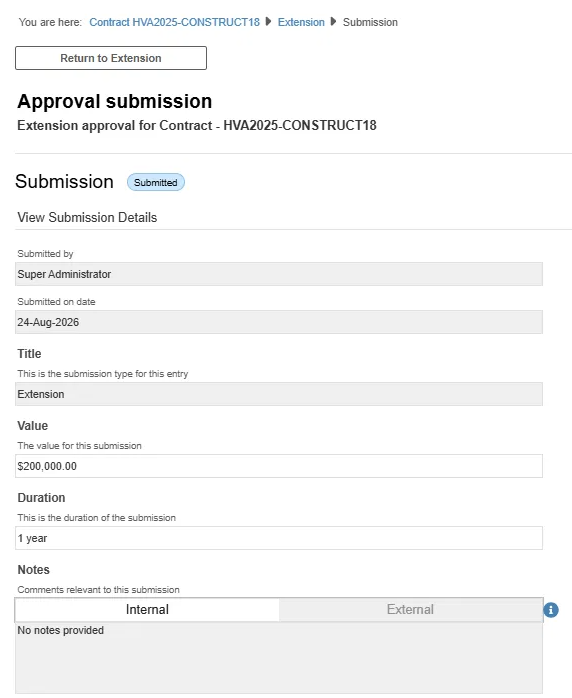This screenshot has width=572, height=698.
Task: Open the Extension breadcrumb link
Action: tap(301, 22)
